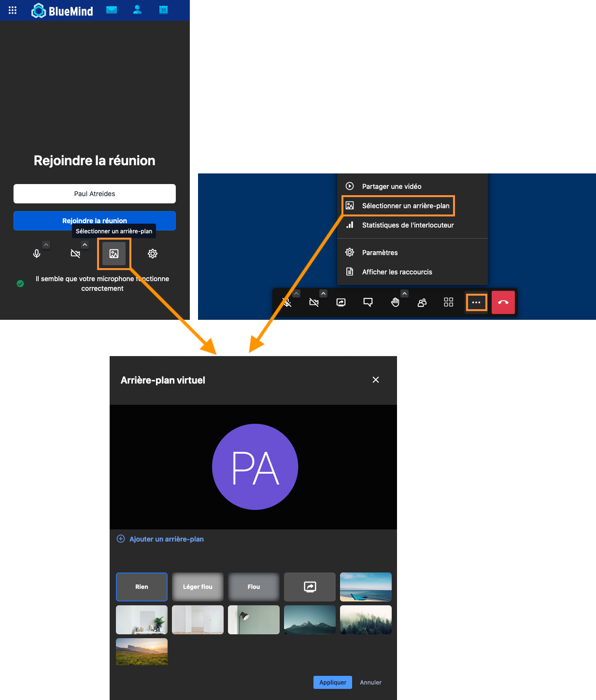Click the raise hand icon in toolbar
The image size is (596, 700).
click(x=395, y=302)
